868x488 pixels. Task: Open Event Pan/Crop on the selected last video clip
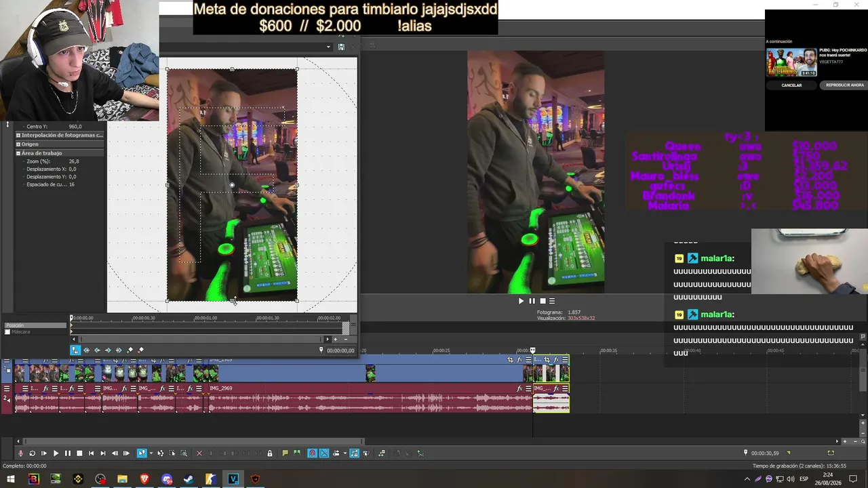(547, 360)
